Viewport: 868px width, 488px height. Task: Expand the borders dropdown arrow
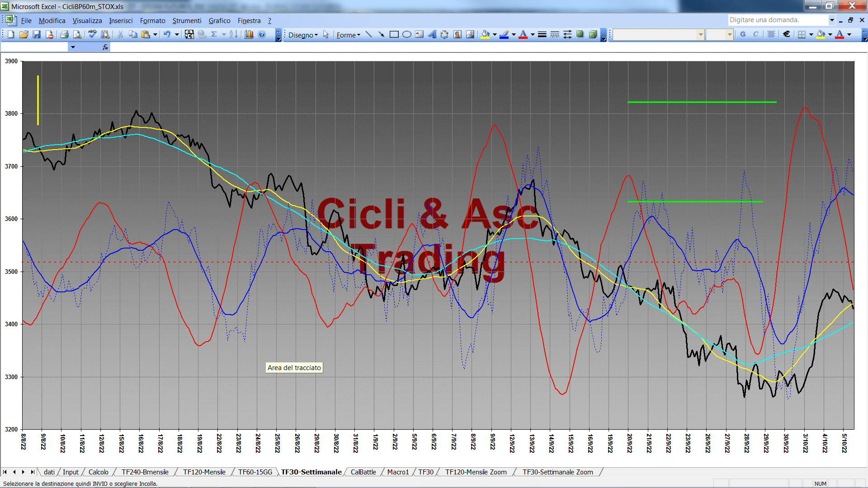pos(811,34)
